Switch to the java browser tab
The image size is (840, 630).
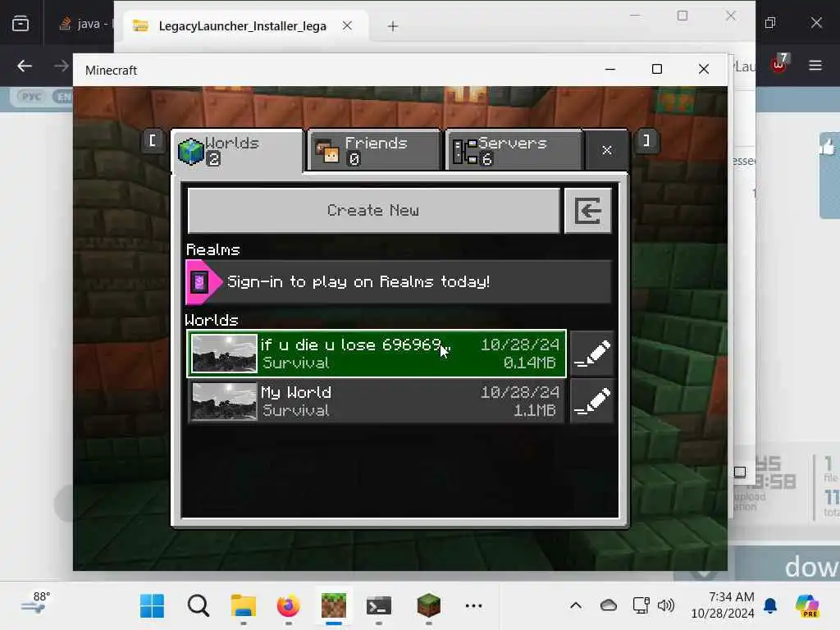pyautogui.click(x=85, y=24)
